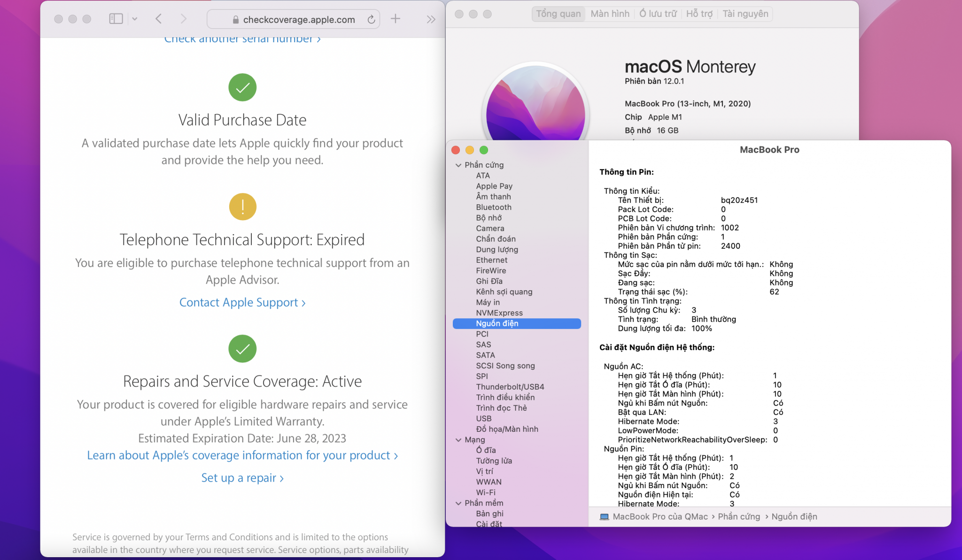Screen dimensions: 962x560
Task: Open a new Safari tab
Action: pos(396,19)
